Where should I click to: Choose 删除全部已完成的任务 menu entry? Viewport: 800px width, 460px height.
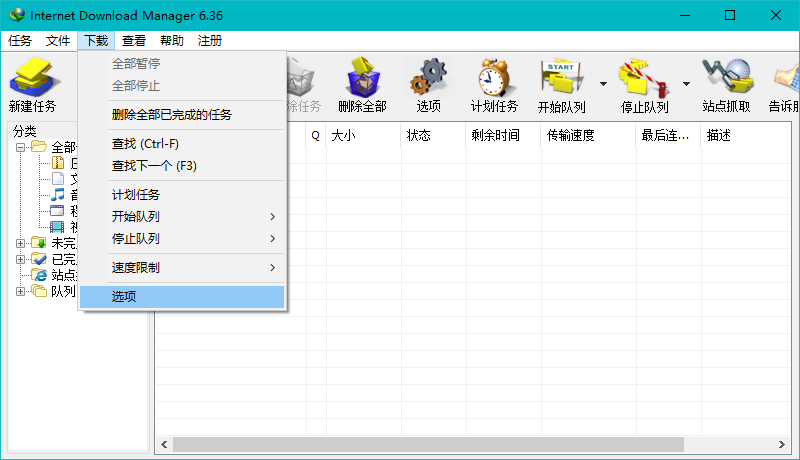(182, 115)
